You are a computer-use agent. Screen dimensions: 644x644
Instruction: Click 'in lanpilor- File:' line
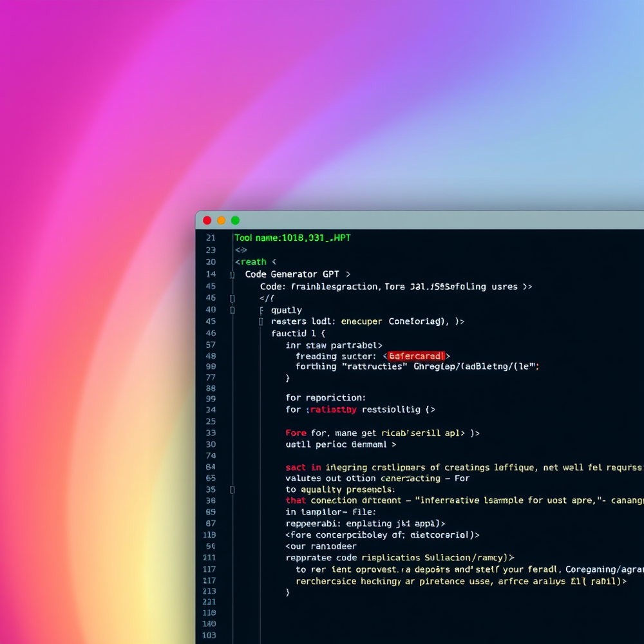pos(330,512)
